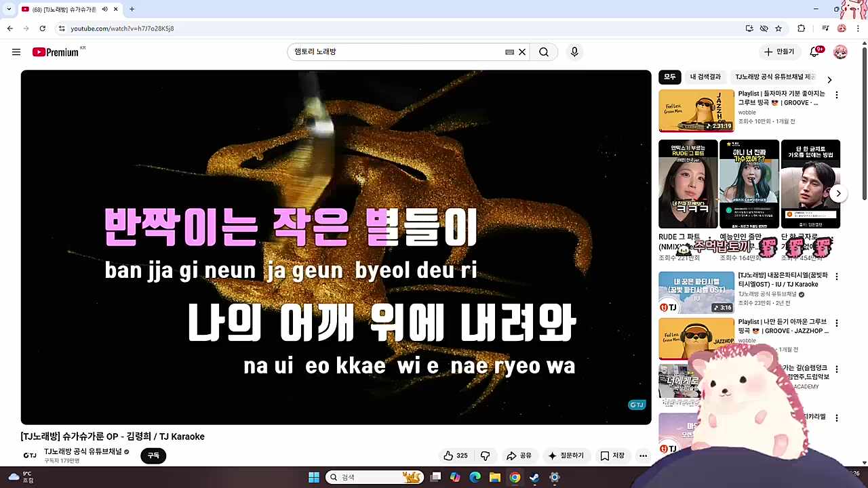Run search with the magnifier button
This screenshot has width=868, height=488.
[x=544, y=52]
